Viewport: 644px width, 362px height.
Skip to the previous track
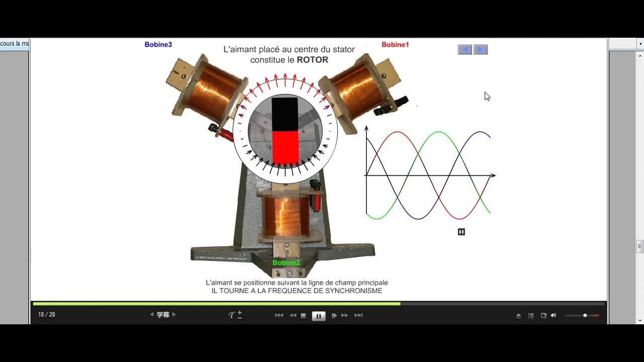(x=279, y=316)
